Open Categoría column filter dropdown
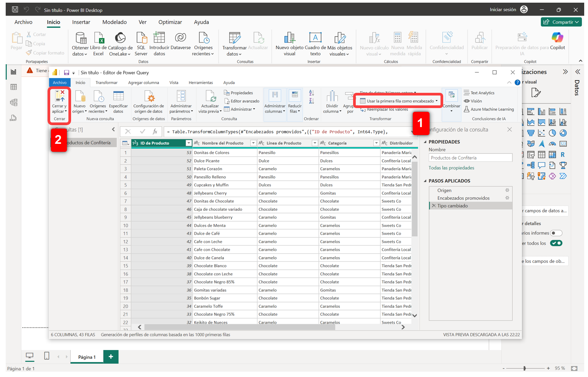The width and height of the screenshot is (588, 377). point(376,143)
